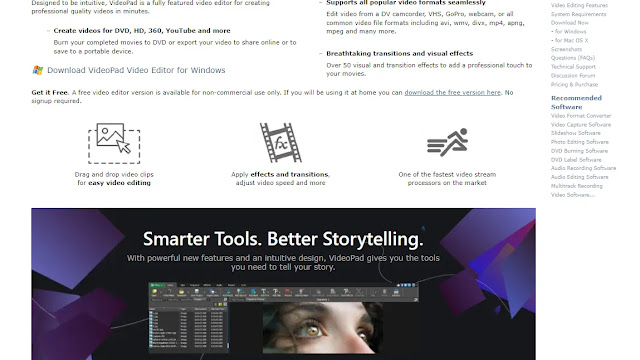Viewport: 640px width, 360px height.
Task: Follow the 'download the free version here' link
Action: point(452,93)
